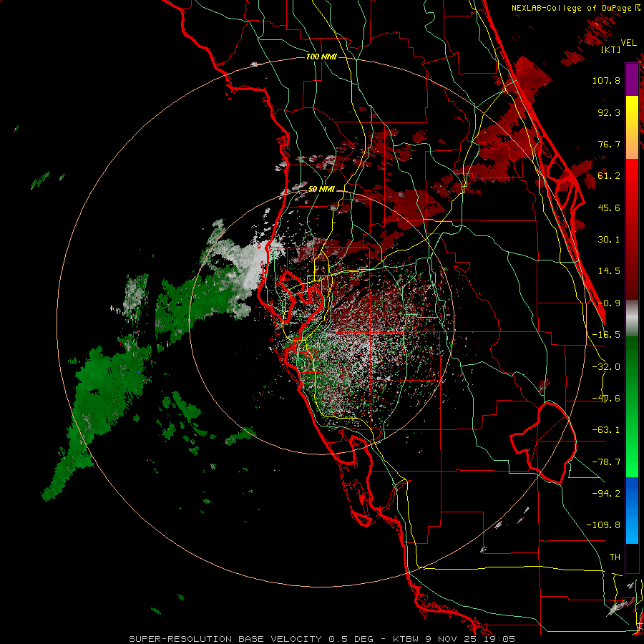Select the 45.6 value on velocity scale

[x=609, y=208]
